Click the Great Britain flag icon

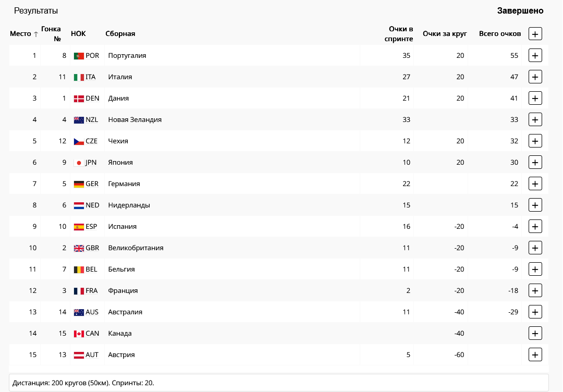[79, 248]
